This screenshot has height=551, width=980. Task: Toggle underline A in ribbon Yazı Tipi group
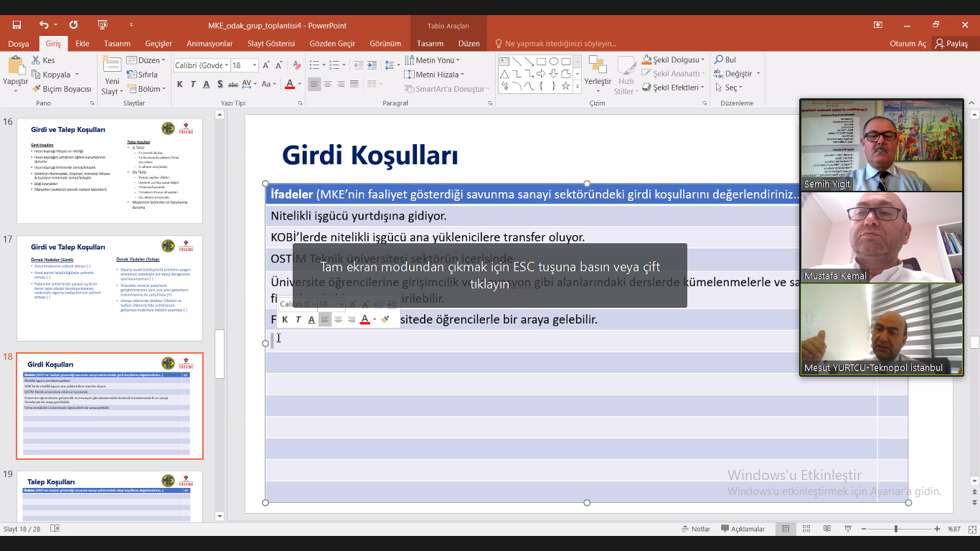[x=207, y=85]
